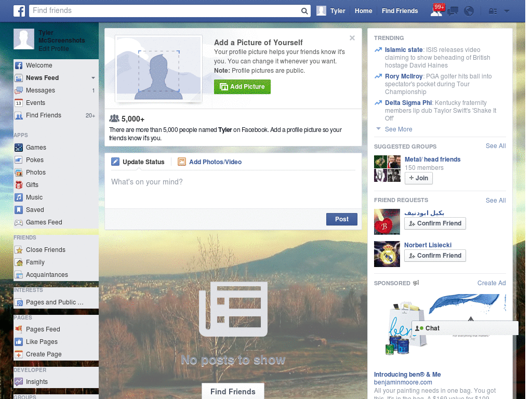532x399 pixels.
Task: Open Find Friends in left sidebar
Action: 56,115
